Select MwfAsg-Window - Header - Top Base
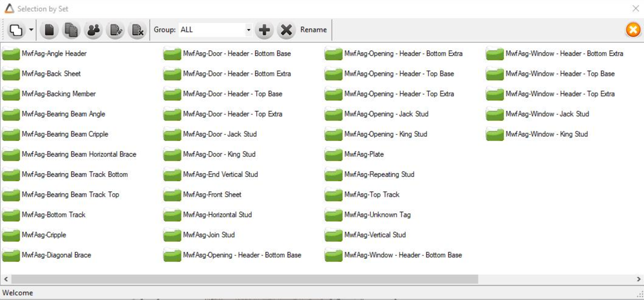Image resolution: width=644 pixels, height=300 pixels. pyautogui.click(x=560, y=74)
